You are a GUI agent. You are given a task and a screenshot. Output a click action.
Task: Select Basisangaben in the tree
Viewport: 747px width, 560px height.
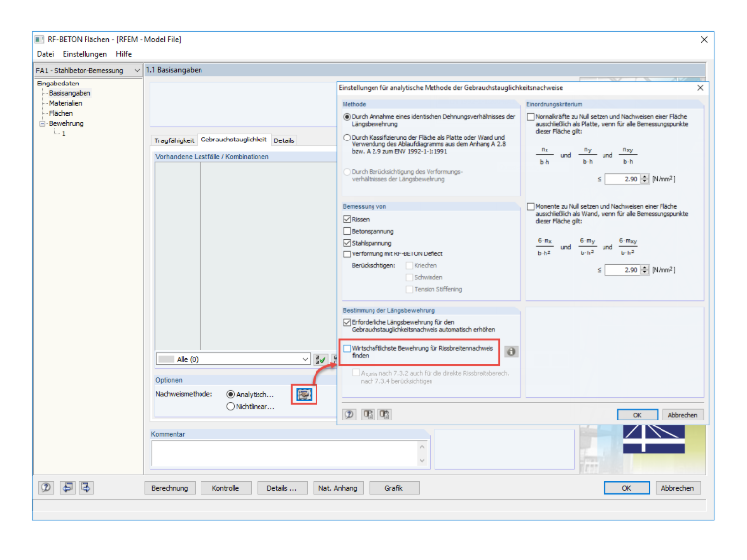click(70, 93)
